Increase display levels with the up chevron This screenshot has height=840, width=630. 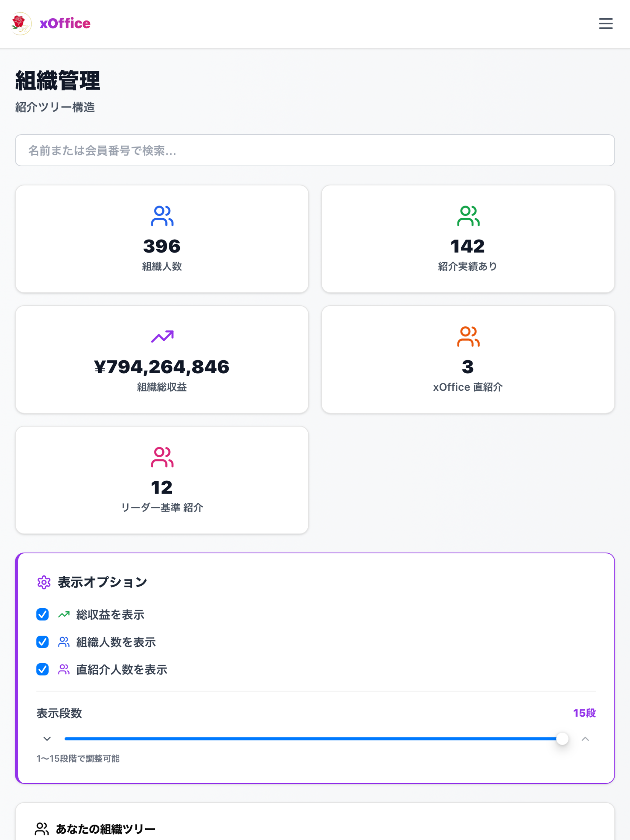(x=585, y=739)
